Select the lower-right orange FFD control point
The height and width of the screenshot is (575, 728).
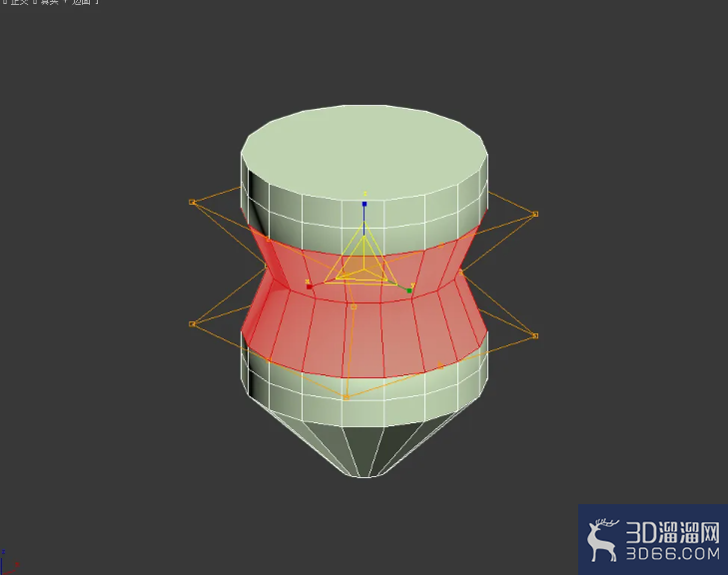pyautogui.click(x=535, y=336)
